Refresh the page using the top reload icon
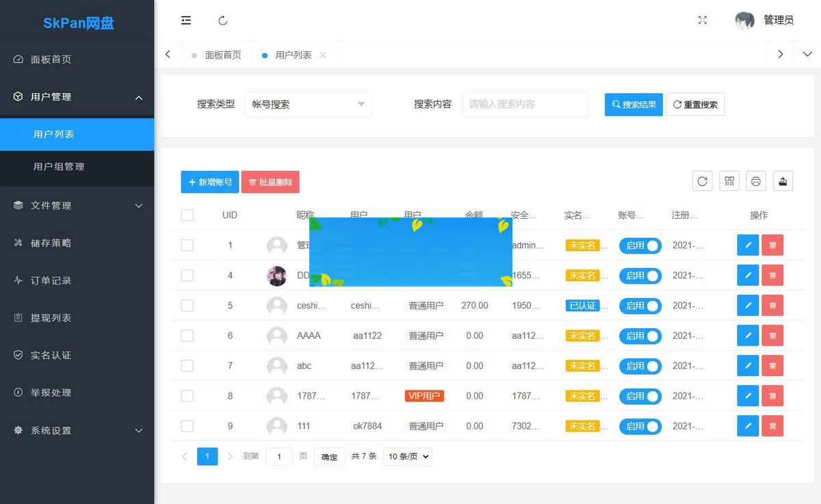 point(223,21)
